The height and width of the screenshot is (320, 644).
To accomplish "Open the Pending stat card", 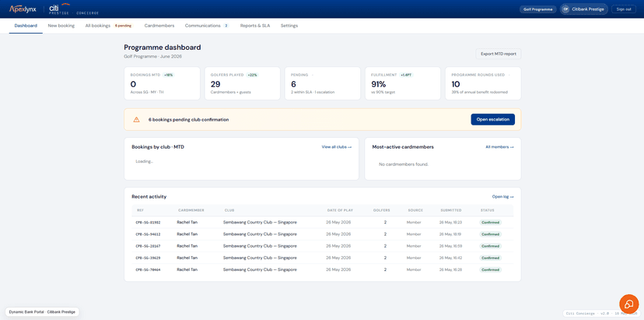I will point(323,83).
